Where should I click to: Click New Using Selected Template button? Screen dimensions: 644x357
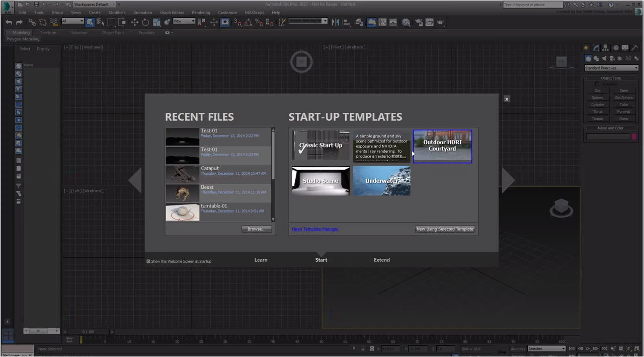(x=445, y=229)
